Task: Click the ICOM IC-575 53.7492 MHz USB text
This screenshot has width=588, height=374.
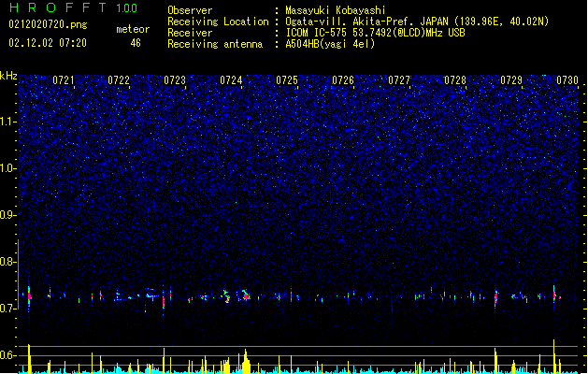Action: [x=376, y=33]
